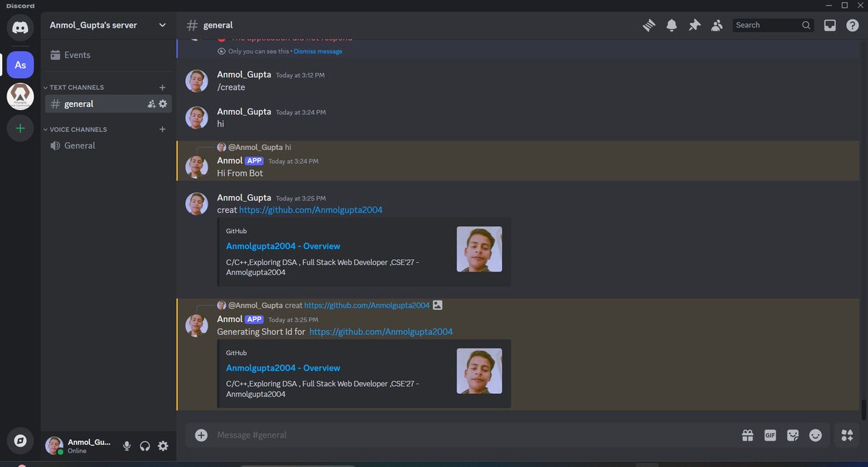The height and width of the screenshot is (467, 868).
Task: Select the 'As' server icon
Action: coord(20,64)
